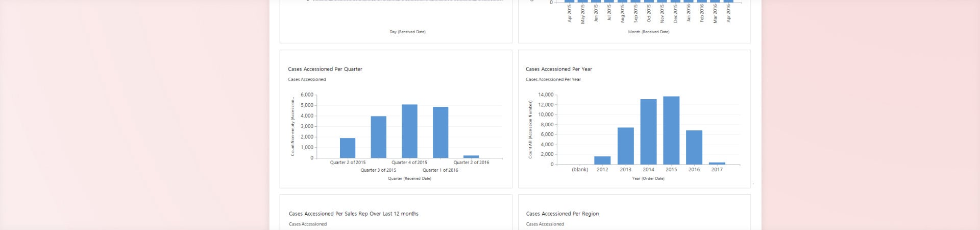Select the 2015 bar in yearly chart

tap(671, 130)
